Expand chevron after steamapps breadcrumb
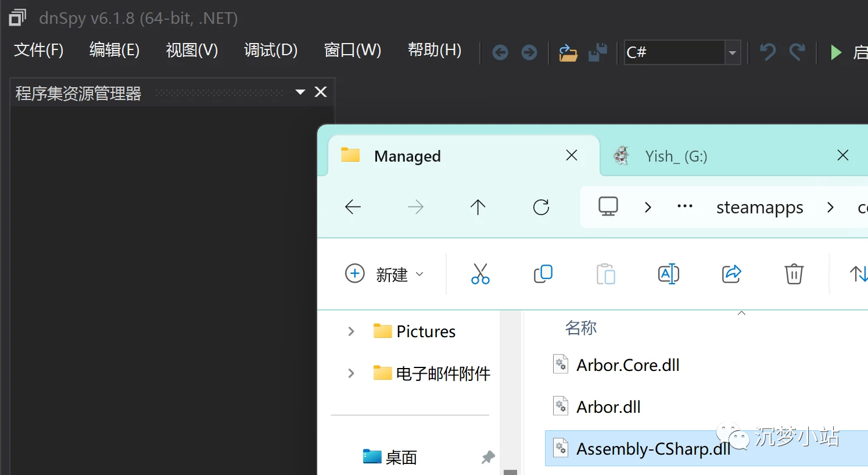The image size is (868, 475). pyautogui.click(x=830, y=207)
